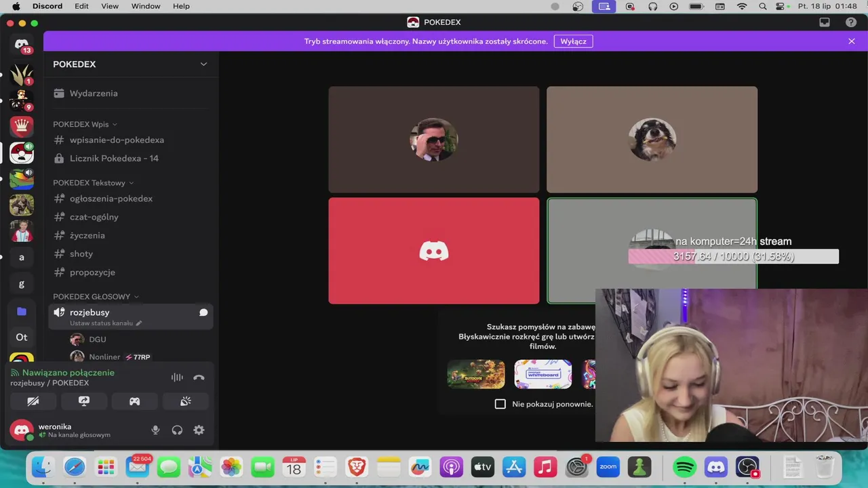Disconnect from voice with hang-up icon
Image resolution: width=868 pixels, height=488 pixels.
pos(199,378)
